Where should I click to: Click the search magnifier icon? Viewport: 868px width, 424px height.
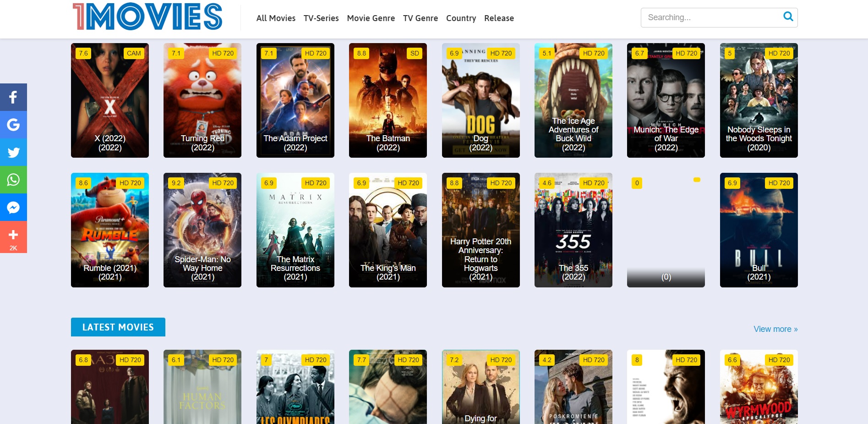788,17
